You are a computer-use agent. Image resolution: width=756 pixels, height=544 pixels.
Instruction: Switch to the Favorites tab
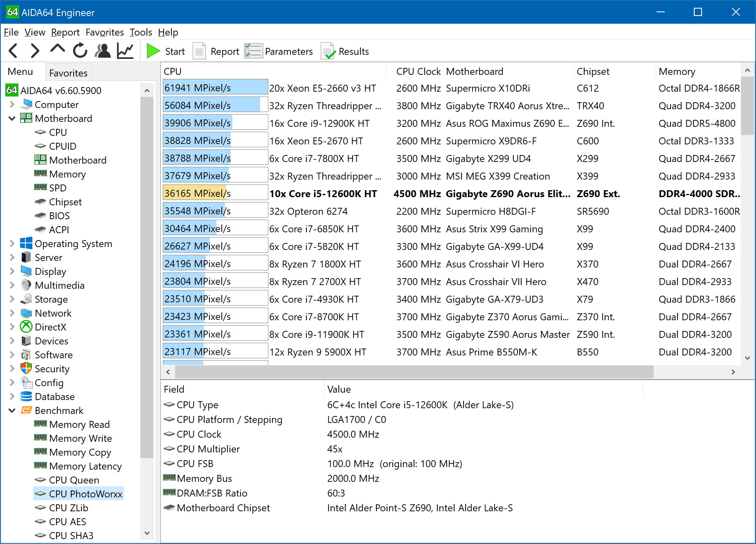pos(68,73)
